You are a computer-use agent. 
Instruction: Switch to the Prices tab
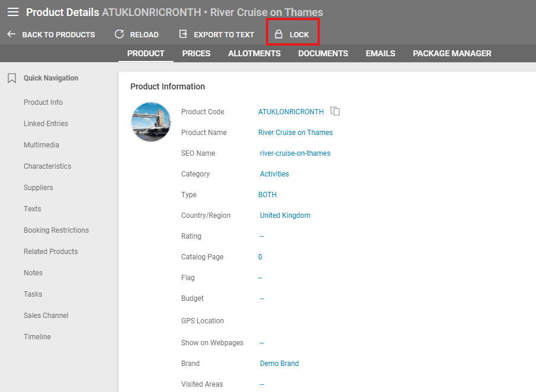196,53
